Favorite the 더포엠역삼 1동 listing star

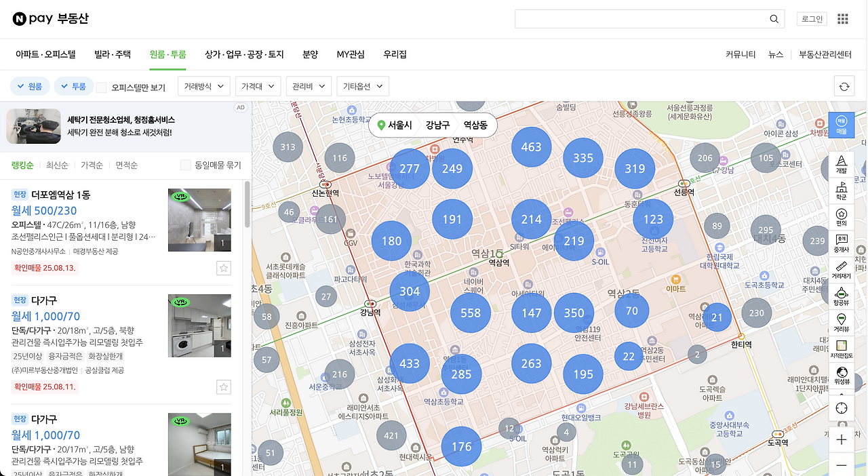click(x=223, y=269)
